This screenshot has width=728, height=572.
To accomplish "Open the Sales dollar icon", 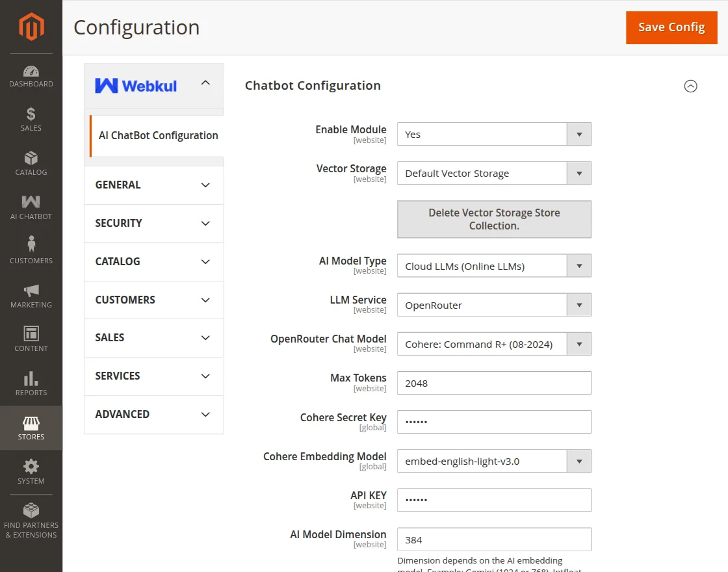I will pos(31,114).
